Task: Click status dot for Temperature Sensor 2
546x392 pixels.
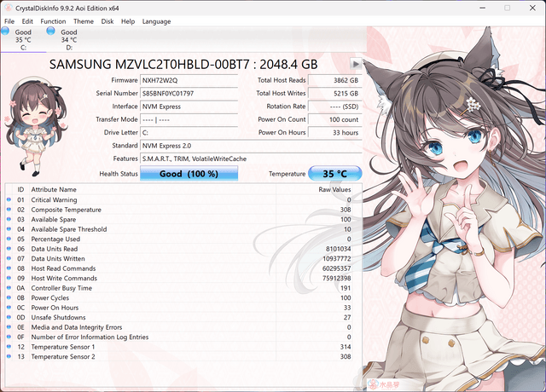Action: click(9, 356)
